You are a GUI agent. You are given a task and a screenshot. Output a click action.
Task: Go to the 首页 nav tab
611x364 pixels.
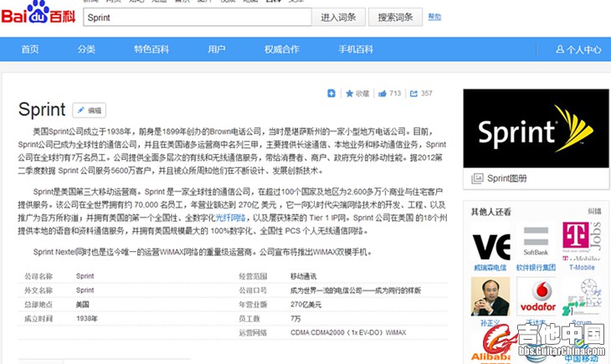click(x=30, y=49)
